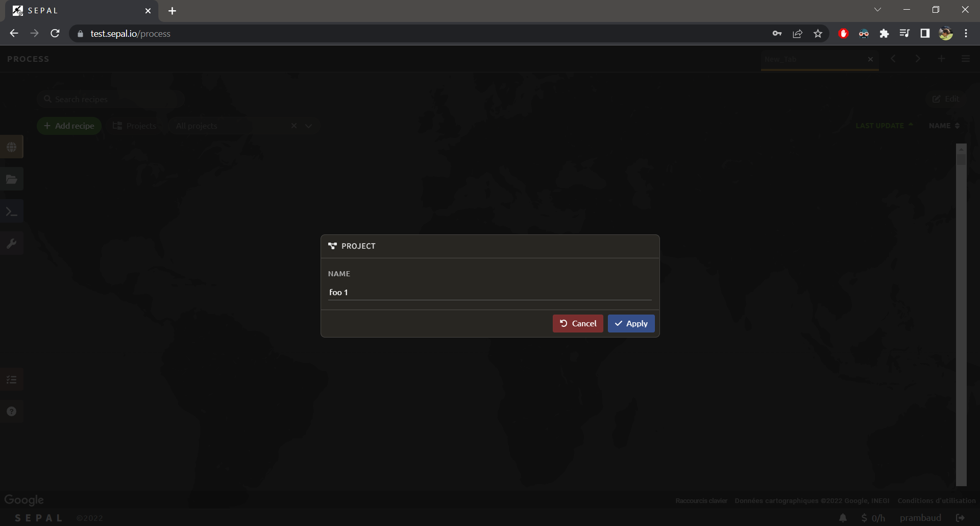Expand the All projects dropdown
This screenshot has height=526, width=980.
(x=309, y=126)
